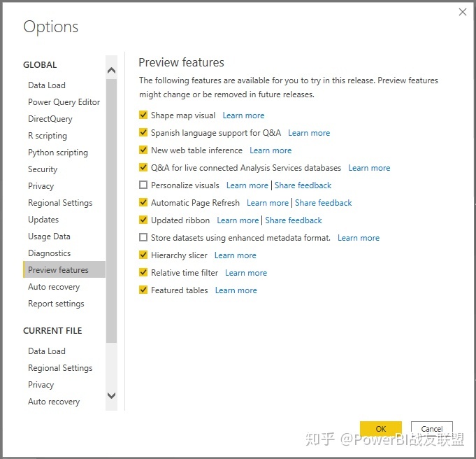476x459 pixels.
Task: Toggle Spanish language support for Q&A checkbox
Action: click(x=143, y=132)
